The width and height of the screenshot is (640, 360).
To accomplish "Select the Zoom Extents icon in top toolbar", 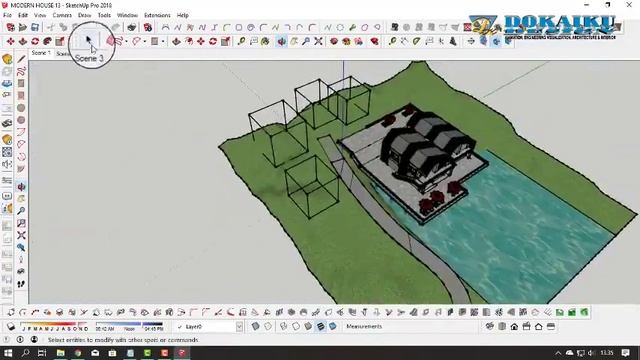I will click(318, 41).
